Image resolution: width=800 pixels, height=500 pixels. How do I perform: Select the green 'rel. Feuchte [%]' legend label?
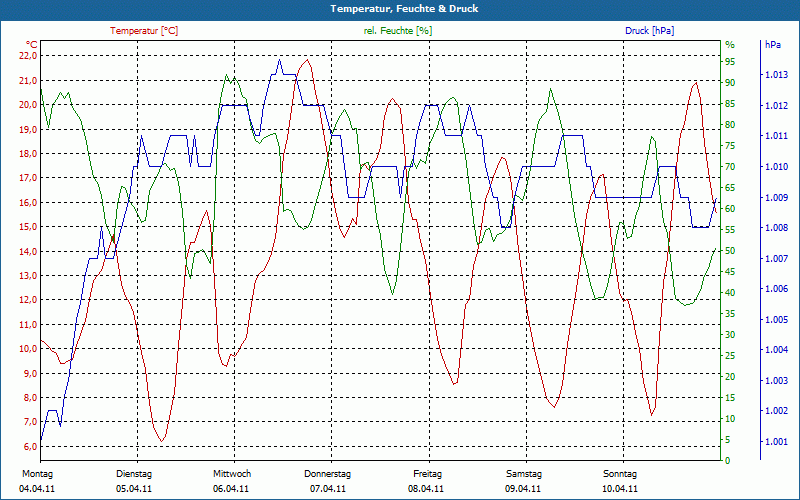tap(397, 31)
